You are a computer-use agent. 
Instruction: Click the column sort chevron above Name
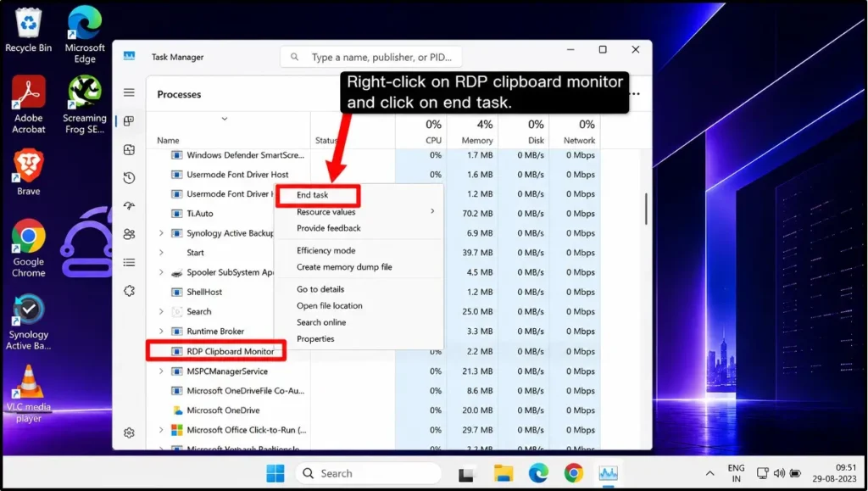click(224, 119)
